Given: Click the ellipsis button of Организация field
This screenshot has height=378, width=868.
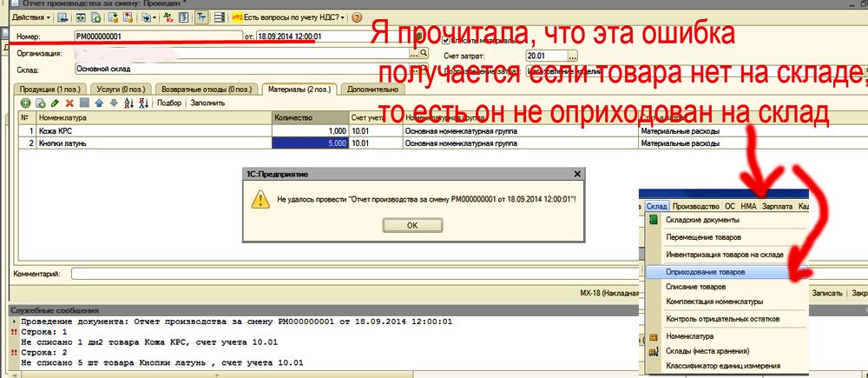Looking at the screenshot, I should click(x=413, y=53).
